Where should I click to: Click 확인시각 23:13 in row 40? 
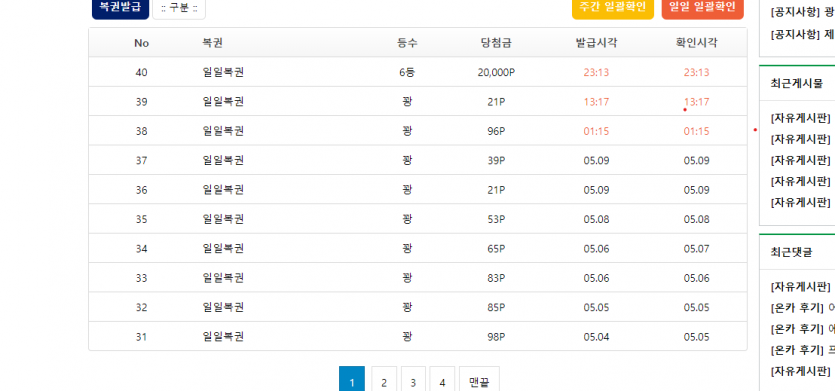[x=697, y=72]
